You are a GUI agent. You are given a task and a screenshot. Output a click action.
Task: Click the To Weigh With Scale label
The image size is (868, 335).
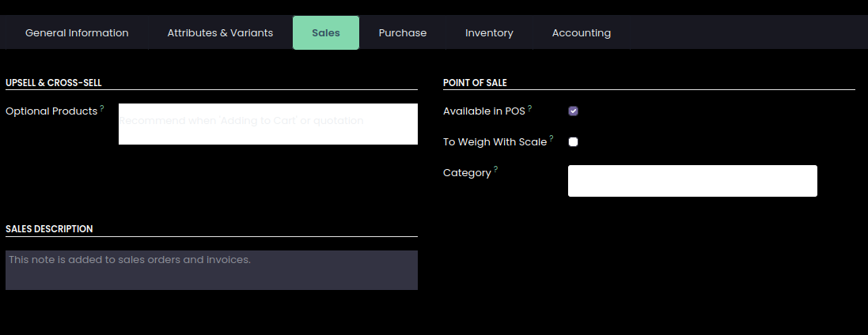(495, 142)
